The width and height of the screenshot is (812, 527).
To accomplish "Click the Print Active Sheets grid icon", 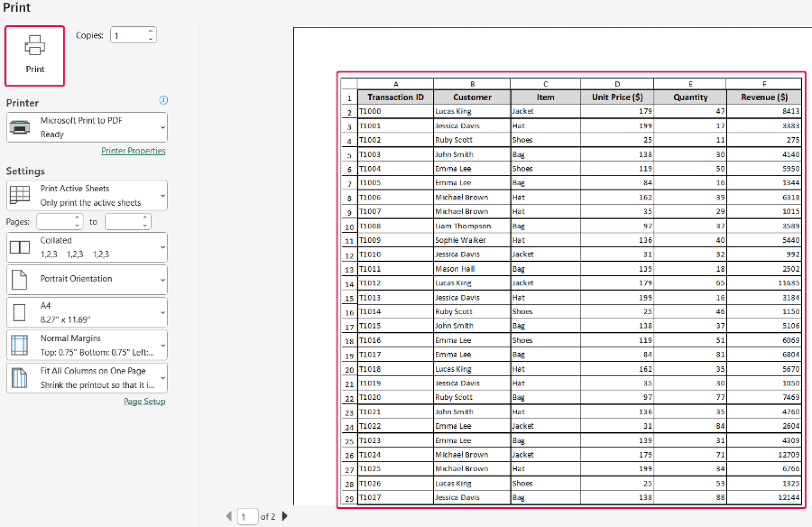I will (x=20, y=195).
